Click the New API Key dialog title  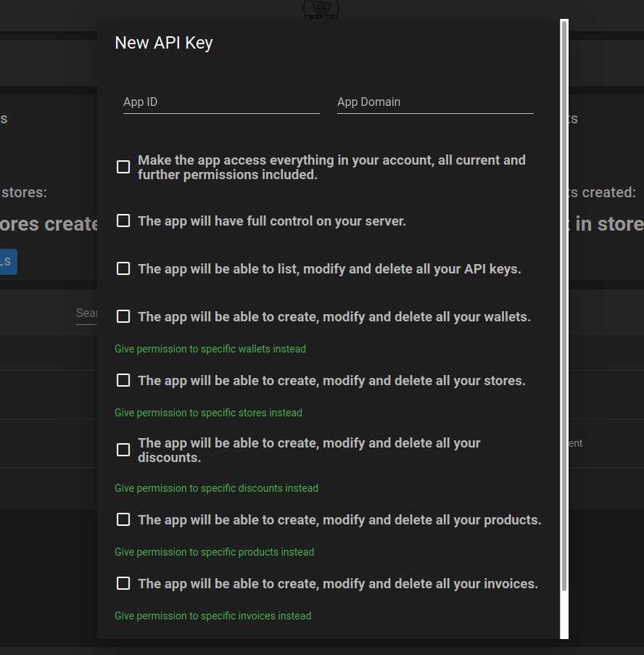click(164, 43)
